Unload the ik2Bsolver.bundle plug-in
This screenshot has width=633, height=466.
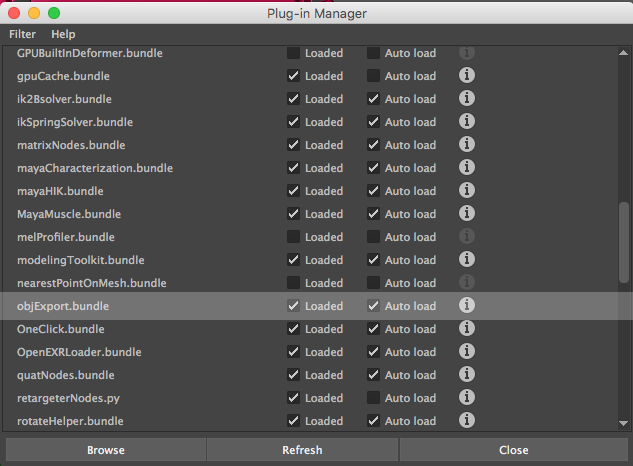pyautogui.click(x=293, y=99)
